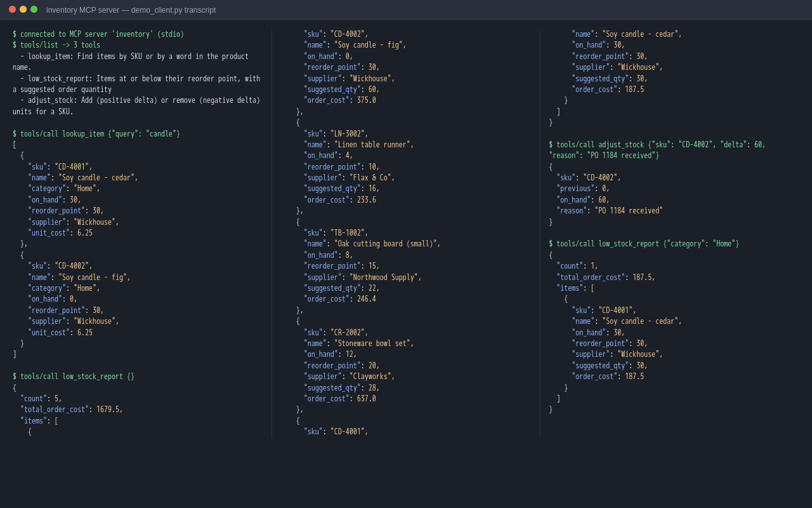The image size is (812, 508).
Task: Click the '"count": 5' value
Action: [x=41, y=399]
